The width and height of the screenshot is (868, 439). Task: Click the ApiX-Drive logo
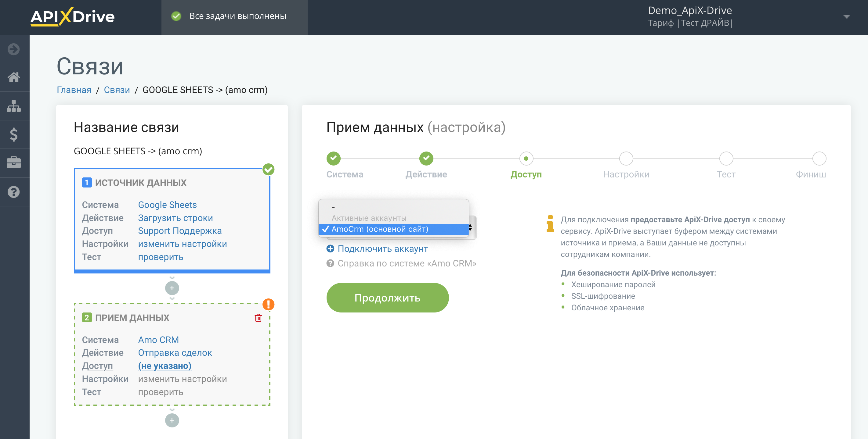tap(72, 16)
